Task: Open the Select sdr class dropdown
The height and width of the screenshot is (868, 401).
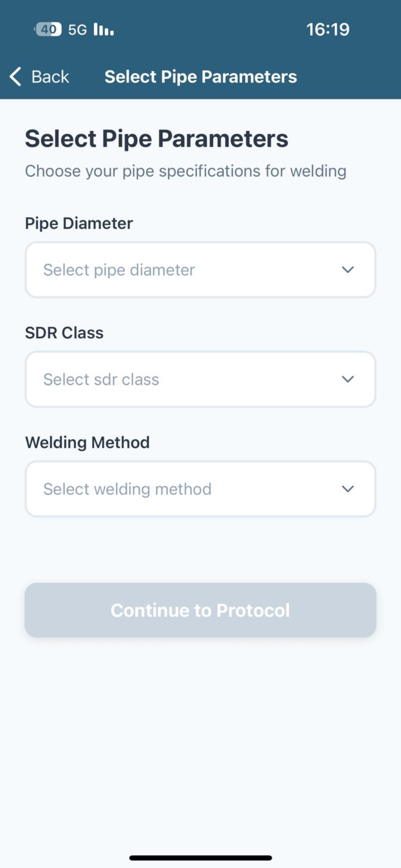Action: (200, 379)
